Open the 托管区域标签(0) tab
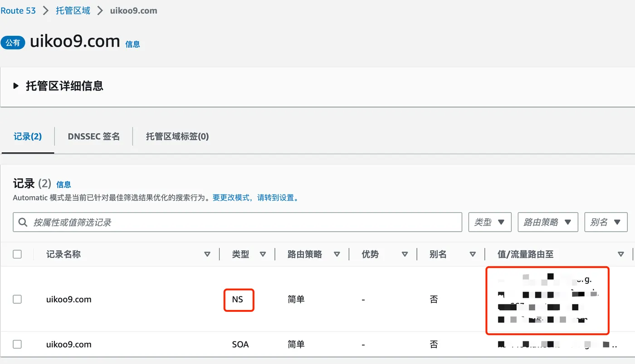Image resolution: width=635 pixels, height=364 pixels. (x=177, y=136)
